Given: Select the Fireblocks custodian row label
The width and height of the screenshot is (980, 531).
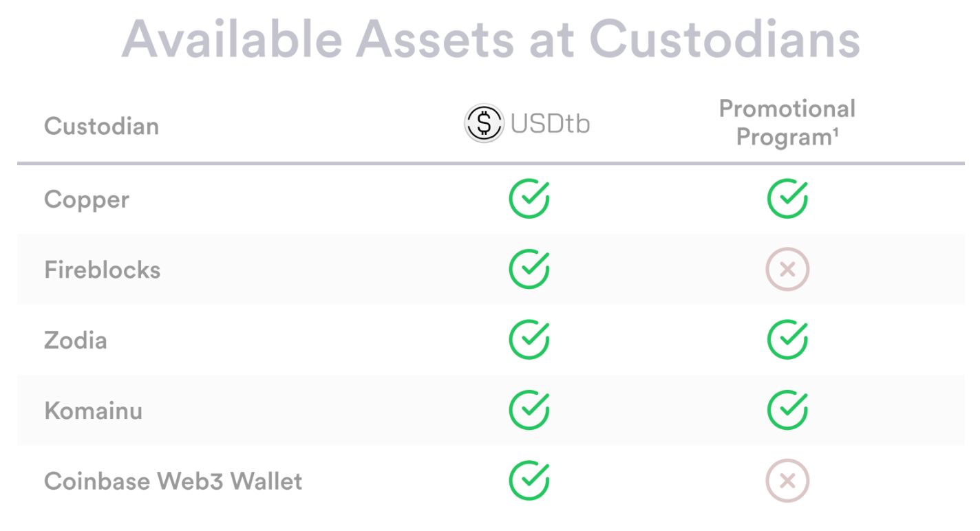Looking at the screenshot, I should [x=102, y=270].
